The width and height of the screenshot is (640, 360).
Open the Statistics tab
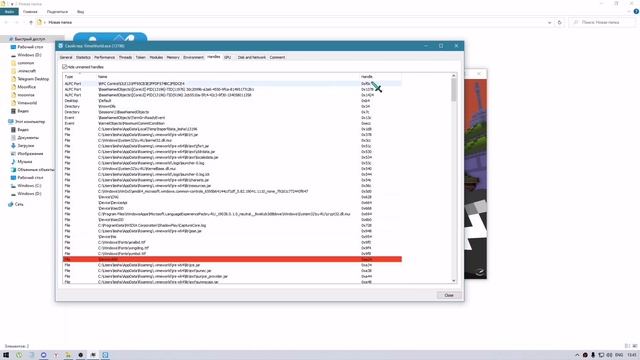(83, 58)
